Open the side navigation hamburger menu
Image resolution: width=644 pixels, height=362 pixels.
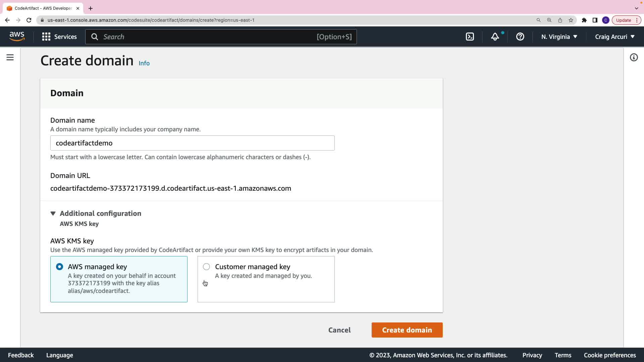(10, 58)
